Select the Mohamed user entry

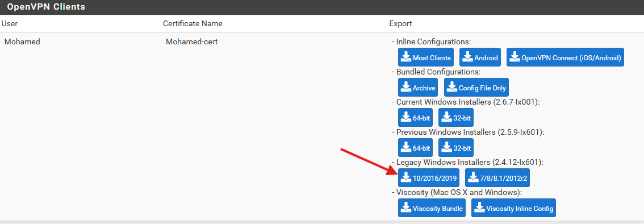[x=22, y=42]
